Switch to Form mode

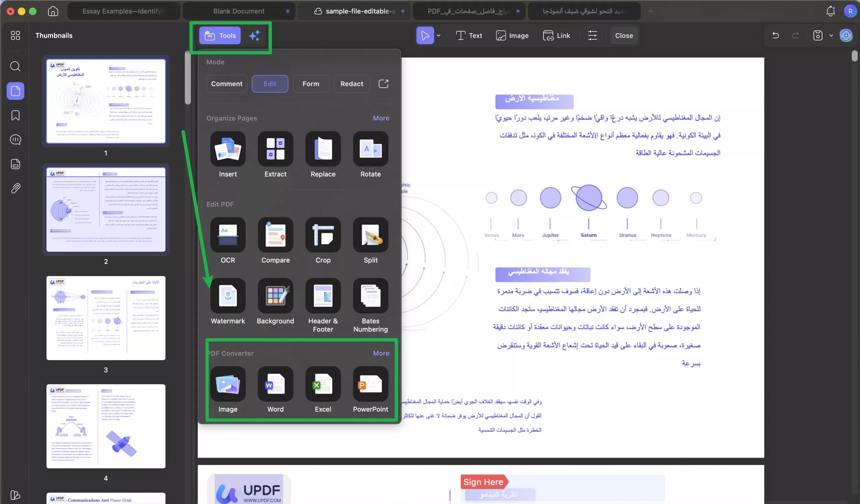pyautogui.click(x=310, y=84)
